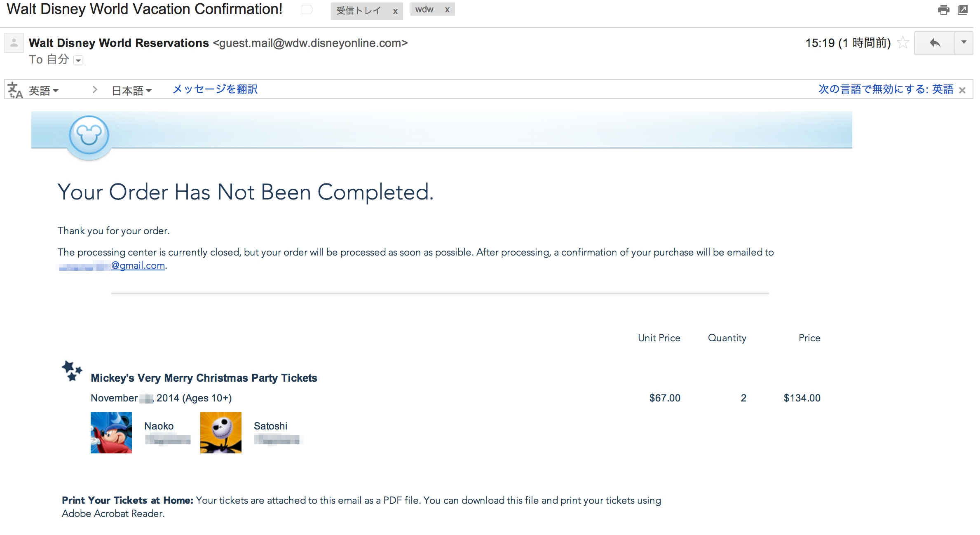Open the more reply options dropdown
Screen dimensions: 980x535
coord(964,43)
